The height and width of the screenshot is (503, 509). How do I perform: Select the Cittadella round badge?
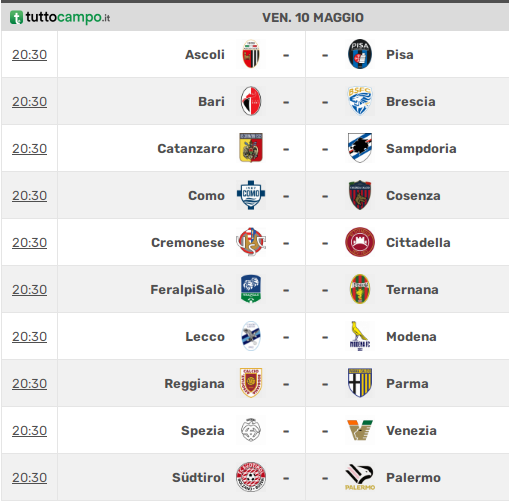tap(360, 242)
